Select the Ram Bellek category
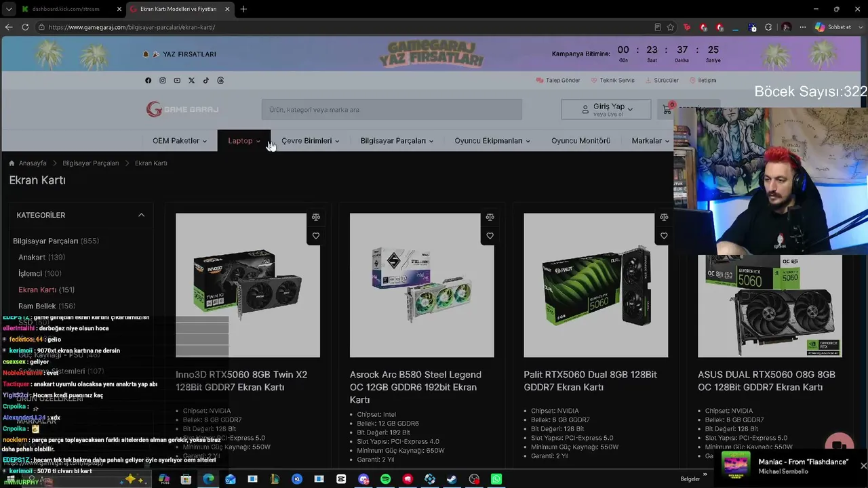 [47, 306]
